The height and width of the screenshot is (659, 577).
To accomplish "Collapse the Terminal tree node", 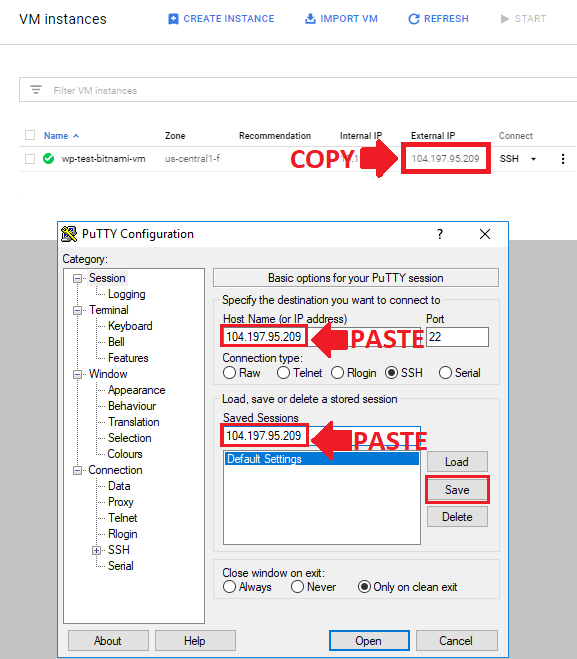I will (77, 310).
